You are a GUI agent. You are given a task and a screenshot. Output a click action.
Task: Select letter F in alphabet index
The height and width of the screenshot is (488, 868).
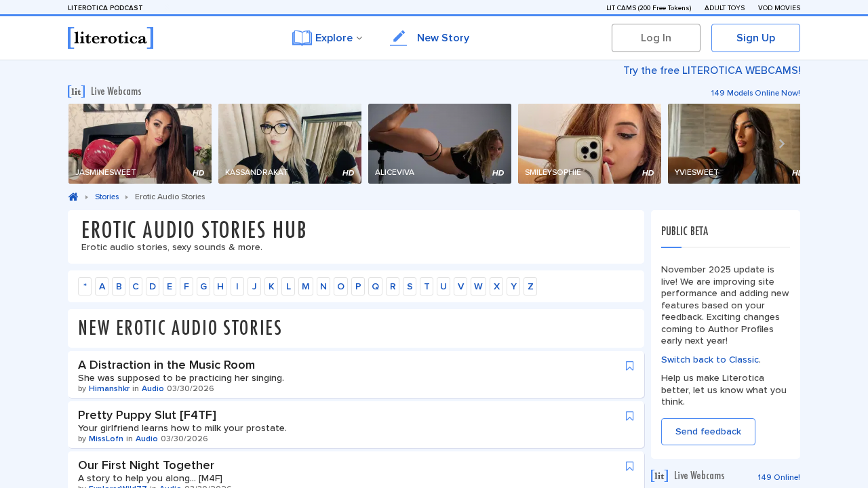coord(186,286)
